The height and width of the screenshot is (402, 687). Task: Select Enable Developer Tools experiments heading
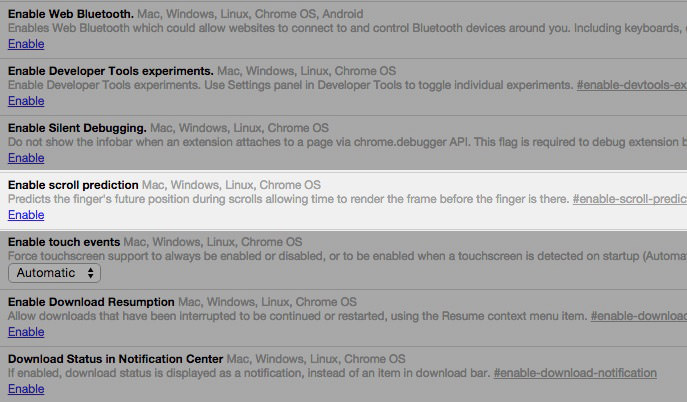coord(110,71)
